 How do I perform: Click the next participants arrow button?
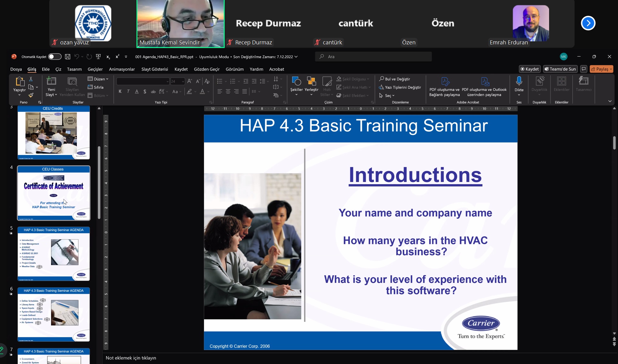(x=588, y=23)
